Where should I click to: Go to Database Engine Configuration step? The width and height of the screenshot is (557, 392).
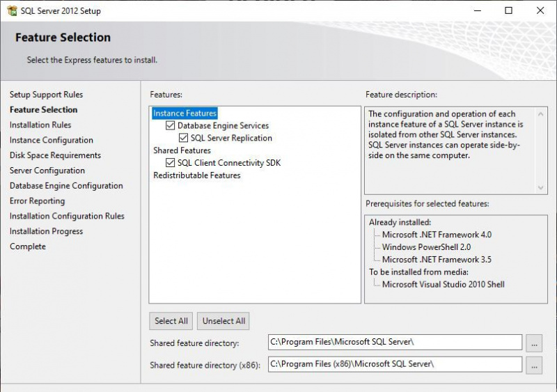(66, 186)
